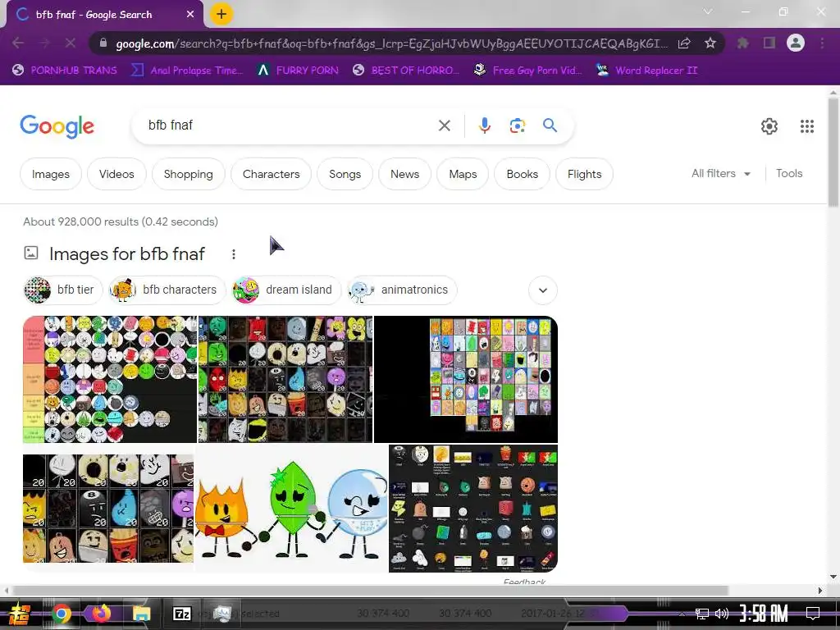This screenshot has width=840, height=630.
Task: Select the bfb tier image chip
Action: 63,290
